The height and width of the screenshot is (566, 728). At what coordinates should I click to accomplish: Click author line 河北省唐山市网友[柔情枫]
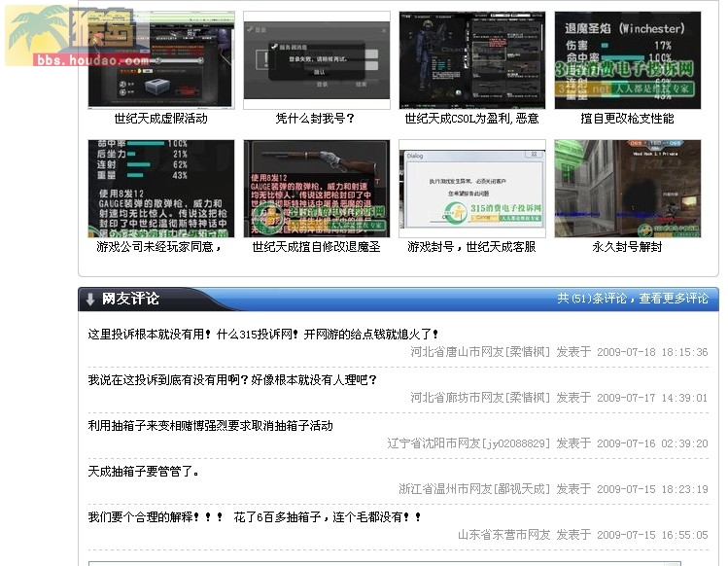tap(480, 352)
